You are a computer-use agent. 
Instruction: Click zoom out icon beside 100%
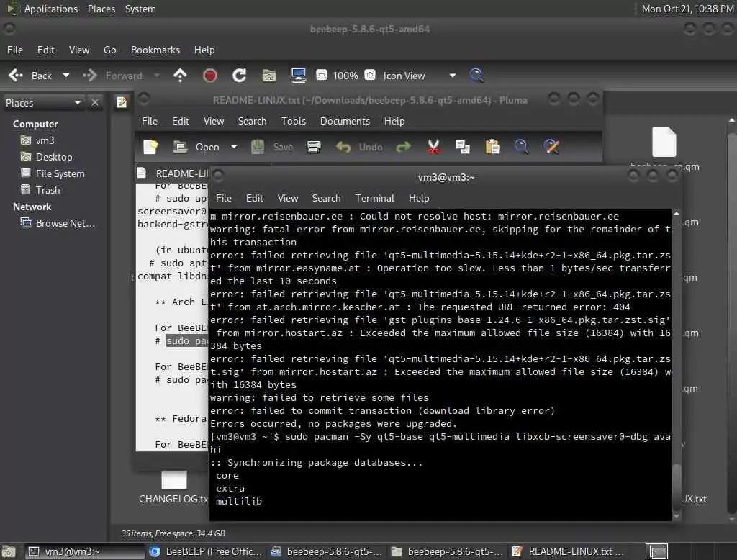pyautogui.click(x=322, y=76)
